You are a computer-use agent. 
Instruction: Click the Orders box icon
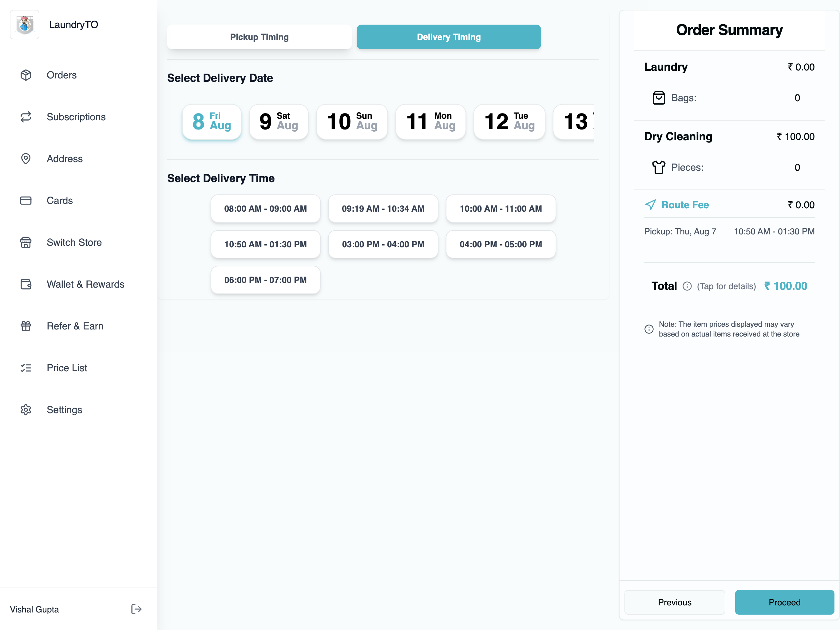pyautogui.click(x=26, y=75)
